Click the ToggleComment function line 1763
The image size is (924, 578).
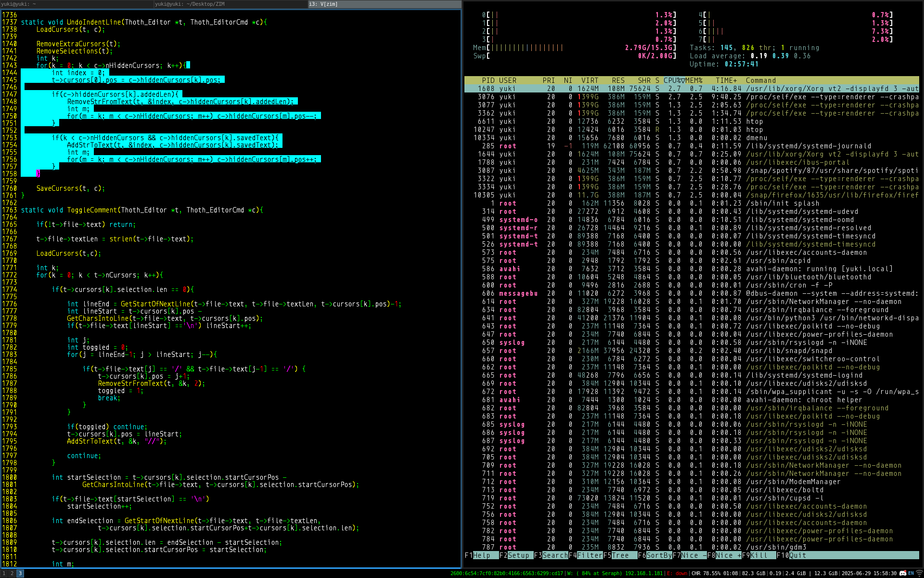[142, 210]
